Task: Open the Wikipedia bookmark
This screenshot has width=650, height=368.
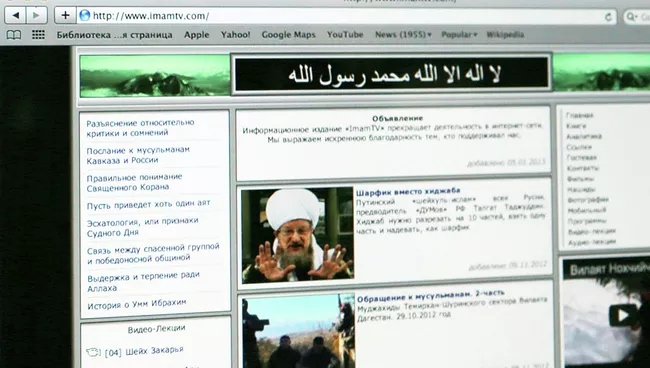Action: [505, 35]
